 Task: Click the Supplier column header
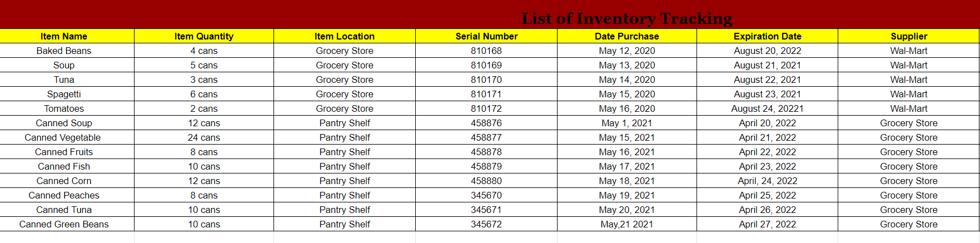[x=909, y=36]
